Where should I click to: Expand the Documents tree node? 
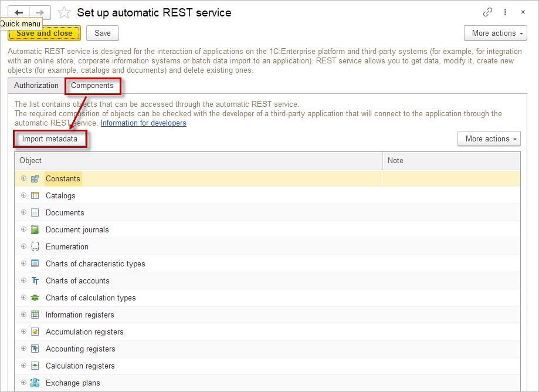tap(24, 212)
